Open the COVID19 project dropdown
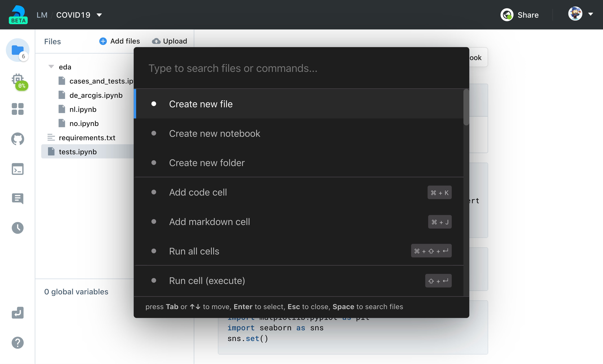 pyautogui.click(x=99, y=15)
